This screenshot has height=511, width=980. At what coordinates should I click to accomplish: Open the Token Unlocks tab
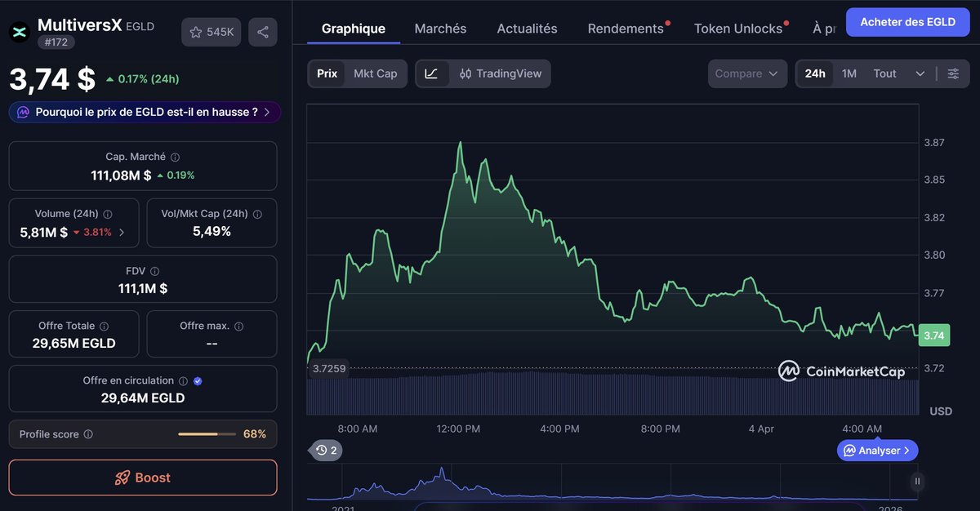tap(738, 29)
